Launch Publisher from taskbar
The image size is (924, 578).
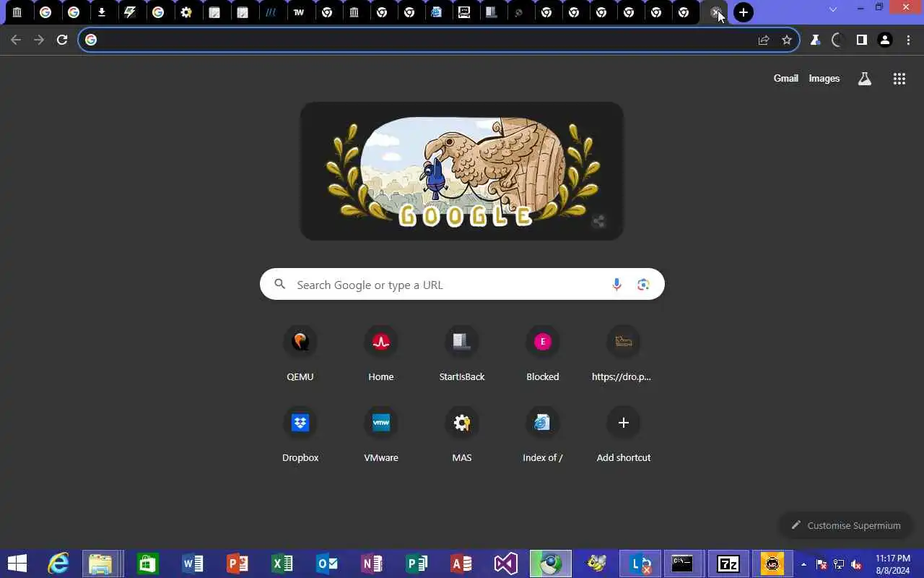click(417, 564)
